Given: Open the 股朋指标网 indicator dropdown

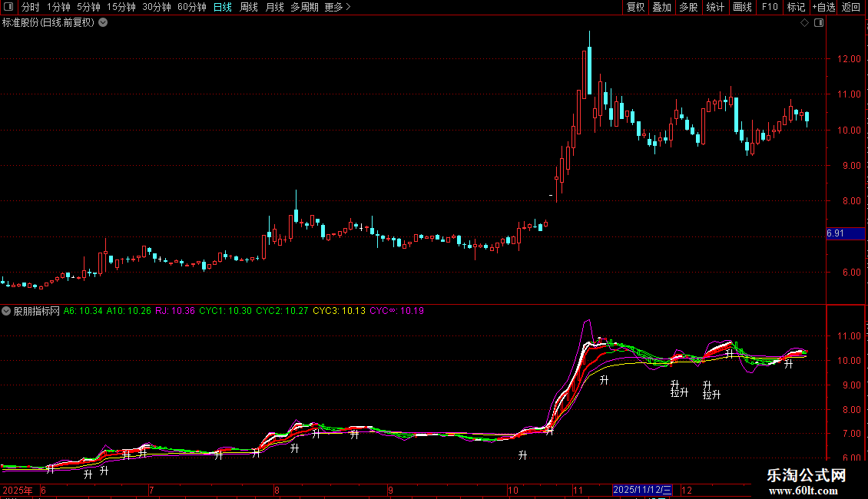Looking at the screenshot, I should tap(6, 311).
